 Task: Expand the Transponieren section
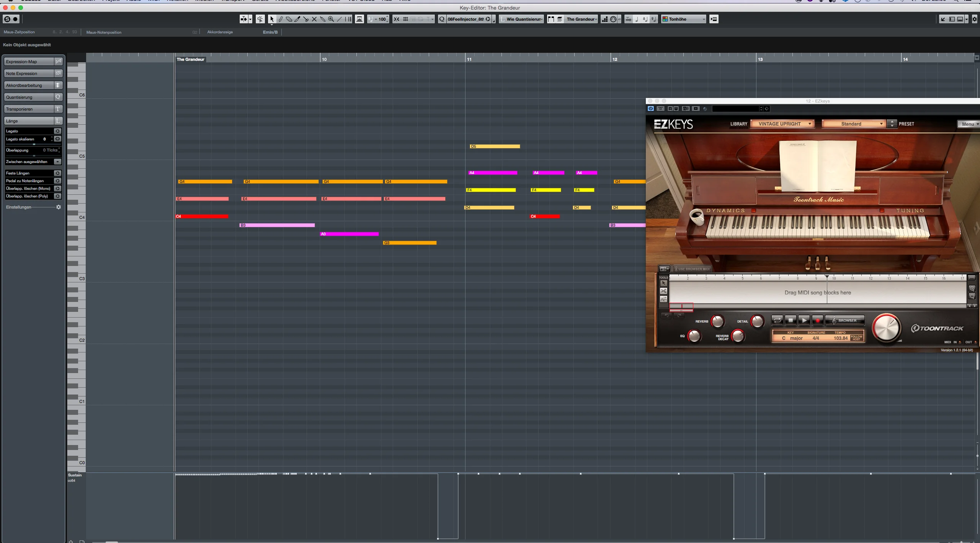[x=33, y=109]
